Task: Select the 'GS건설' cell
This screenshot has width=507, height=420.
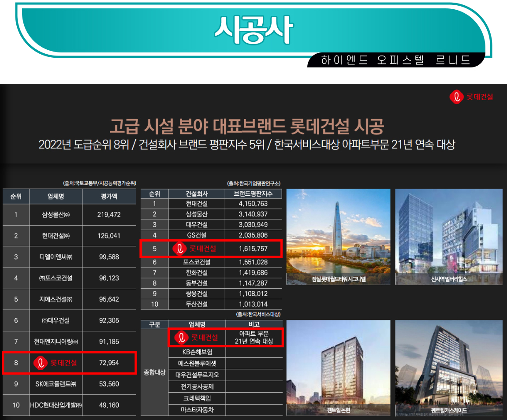Action: point(197,235)
